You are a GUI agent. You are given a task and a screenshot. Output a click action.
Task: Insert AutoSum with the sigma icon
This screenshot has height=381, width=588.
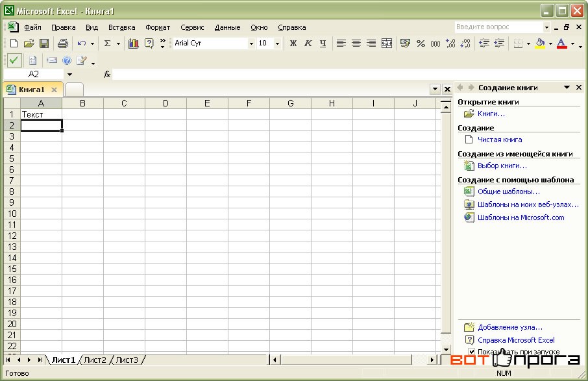pos(107,43)
